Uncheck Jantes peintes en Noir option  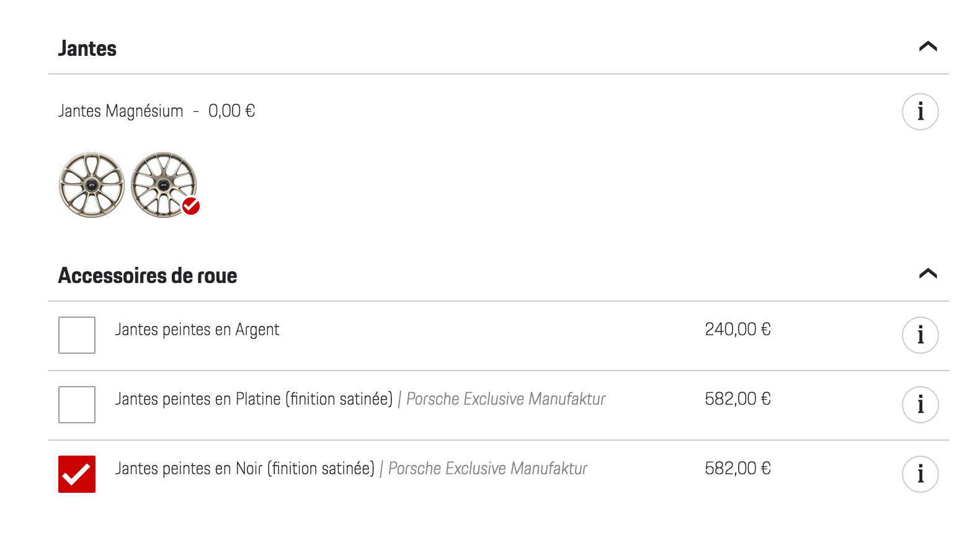tap(77, 474)
